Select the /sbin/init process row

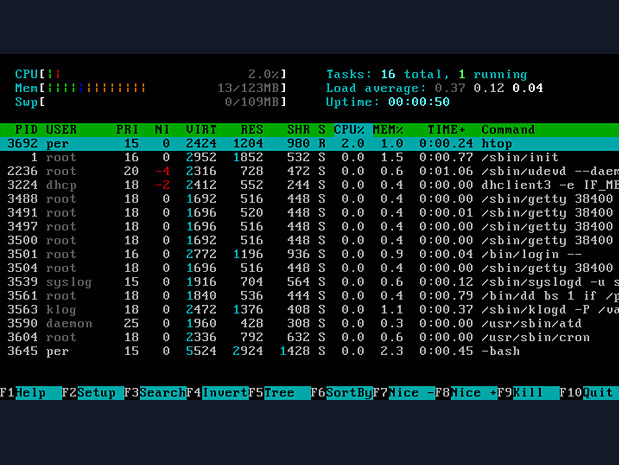(310, 158)
